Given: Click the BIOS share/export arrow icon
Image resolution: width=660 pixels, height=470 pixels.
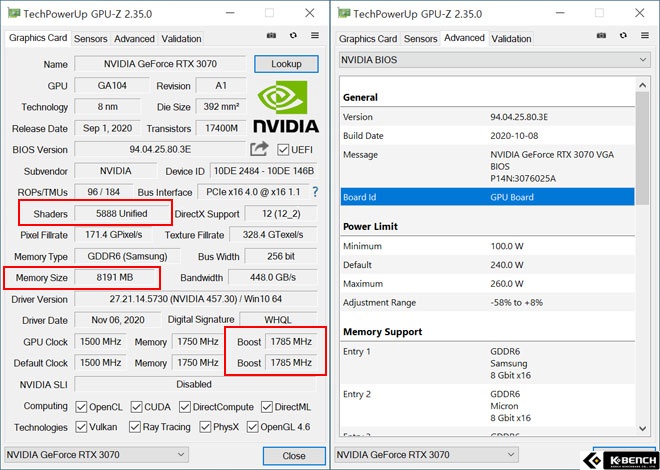Looking at the screenshot, I should [x=259, y=149].
